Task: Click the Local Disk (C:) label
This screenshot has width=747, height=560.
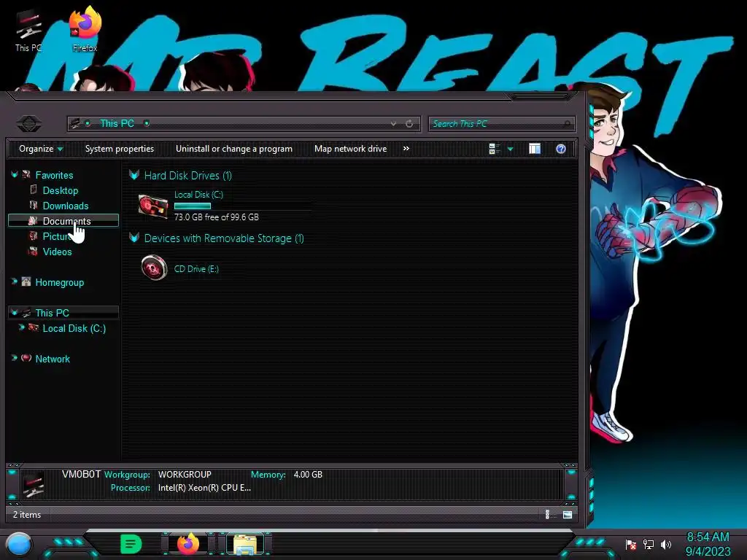Action: (x=198, y=195)
